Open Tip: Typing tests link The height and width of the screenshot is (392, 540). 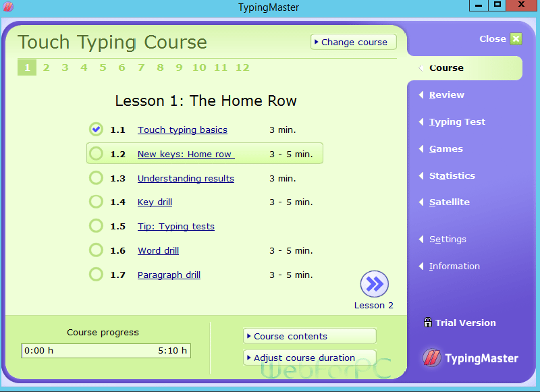point(176,226)
